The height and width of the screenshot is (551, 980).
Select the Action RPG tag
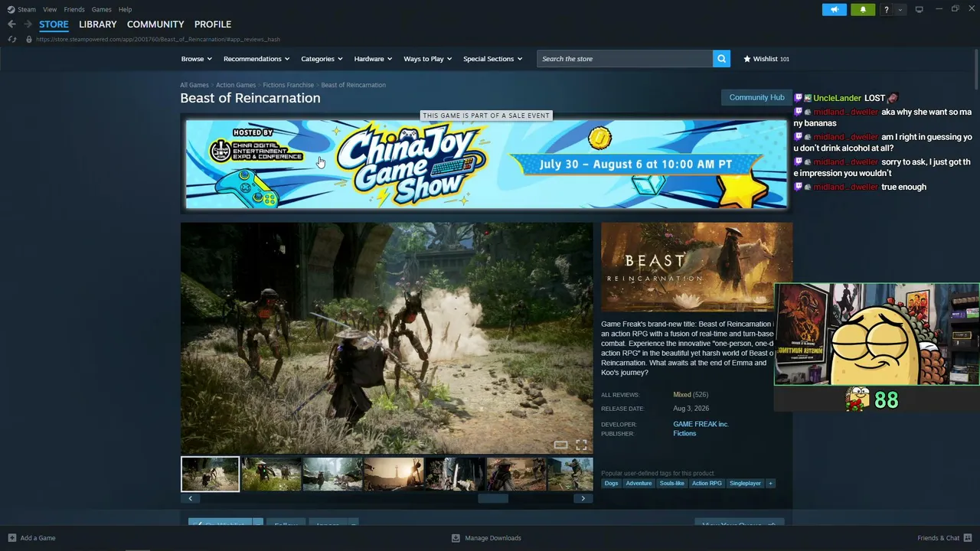(x=707, y=483)
